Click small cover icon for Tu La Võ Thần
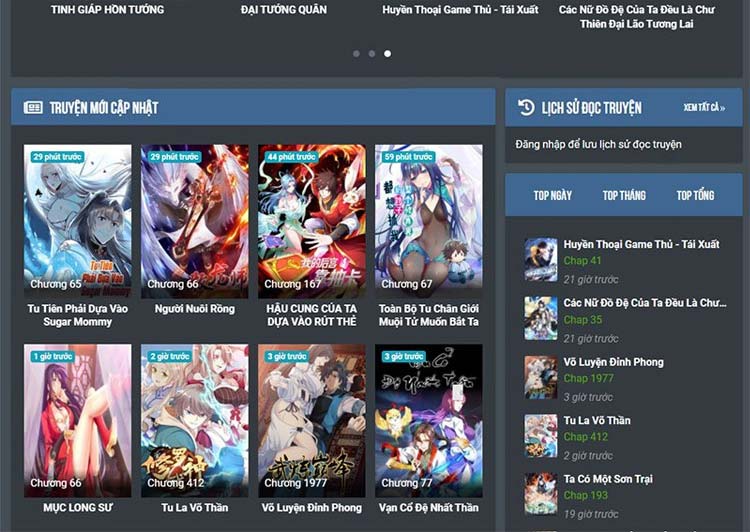Viewport: 750px width, 532px height. pyautogui.click(x=541, y=436)
